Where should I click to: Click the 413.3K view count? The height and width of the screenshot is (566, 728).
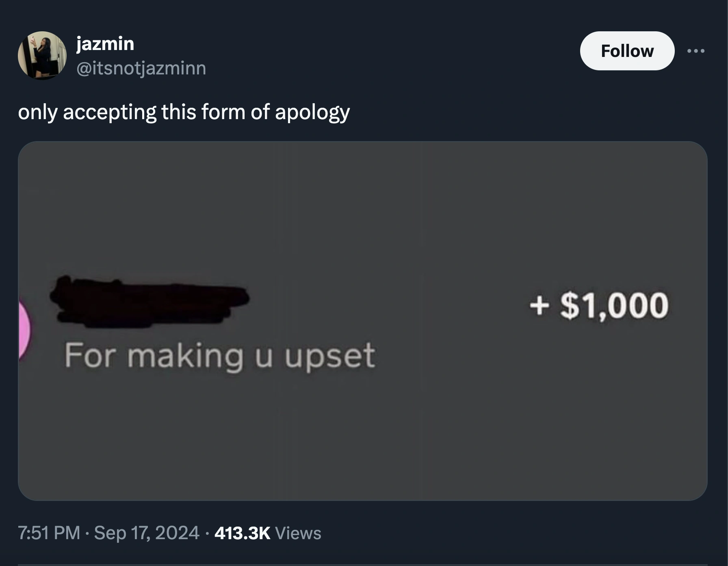point(242,533)
